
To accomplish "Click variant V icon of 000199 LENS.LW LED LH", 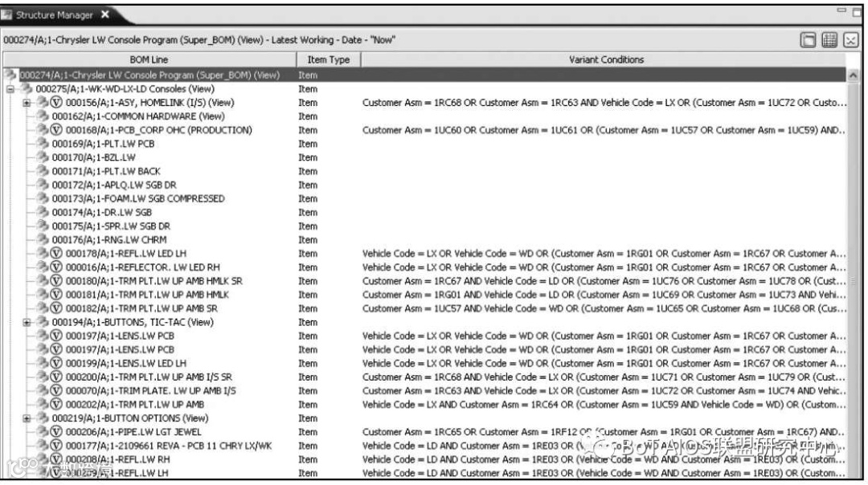I will point(56,363).
